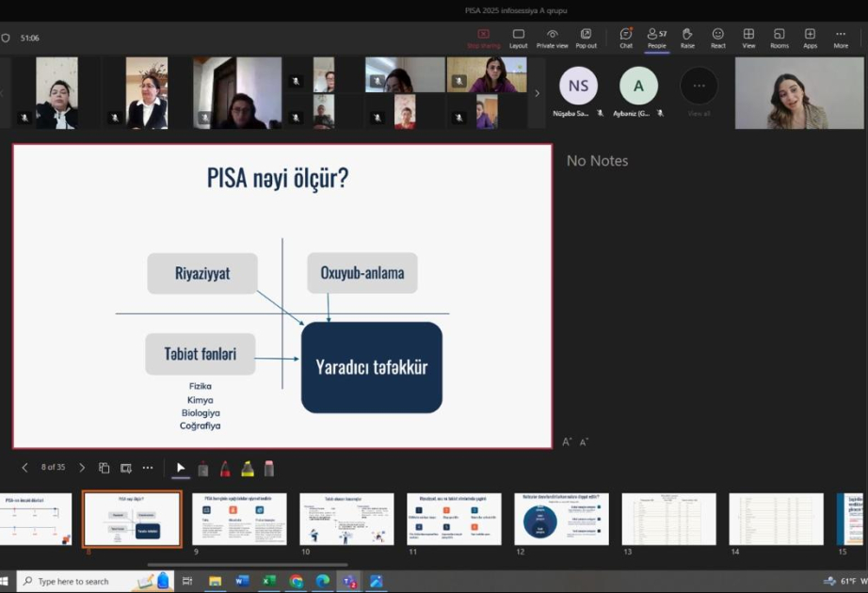Open Microsoft Edge from the taskbar
The width and height of the screenshot is (868, 593).
[x=323, y=582]
